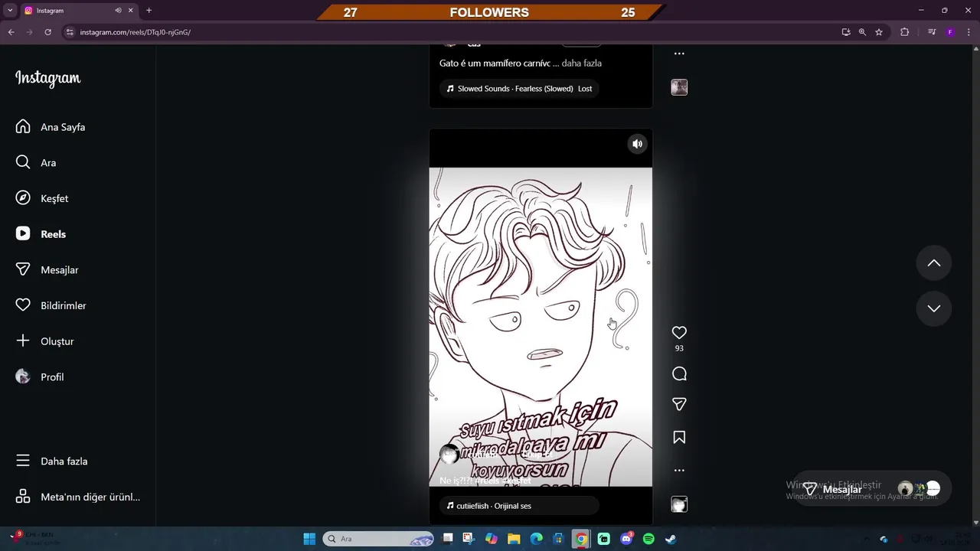
Task: Go to Ana Sayfa home page
Action: [51, 127]
